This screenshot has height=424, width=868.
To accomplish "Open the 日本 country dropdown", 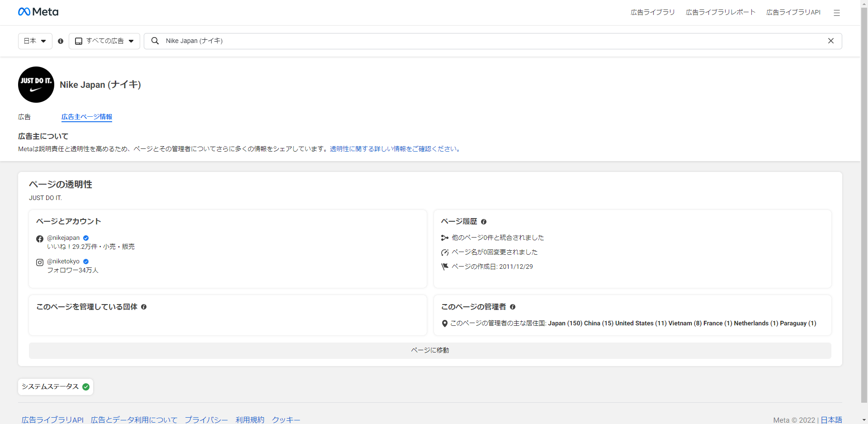I will point(35,41).
